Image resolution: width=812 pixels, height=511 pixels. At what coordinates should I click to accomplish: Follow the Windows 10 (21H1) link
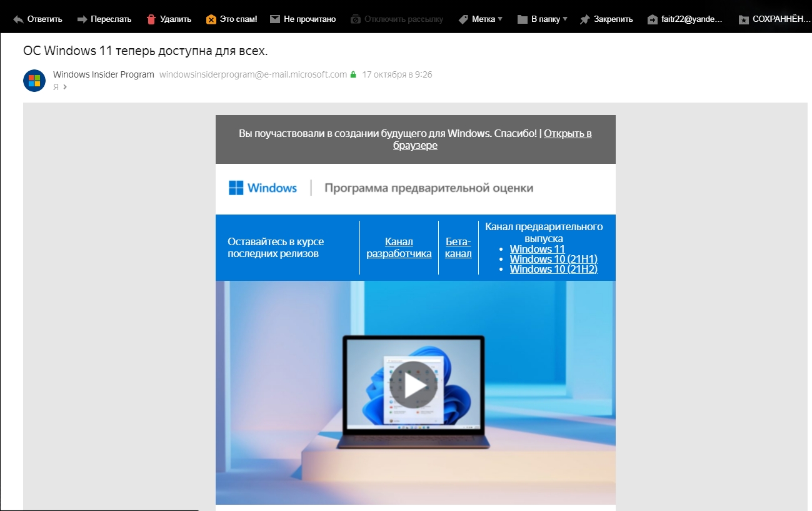(x=554, y=259)
